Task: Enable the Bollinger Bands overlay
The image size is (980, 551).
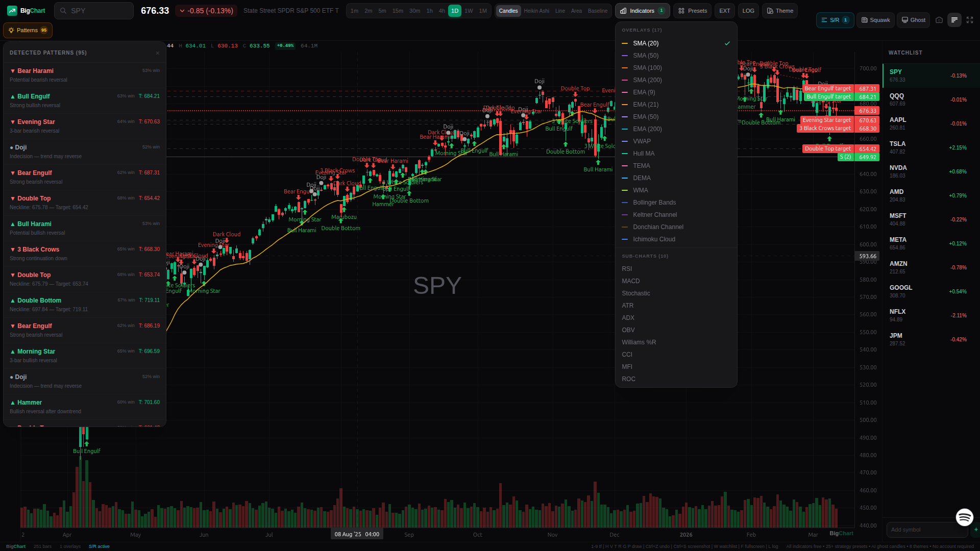Action: click(x=654, y=203)
